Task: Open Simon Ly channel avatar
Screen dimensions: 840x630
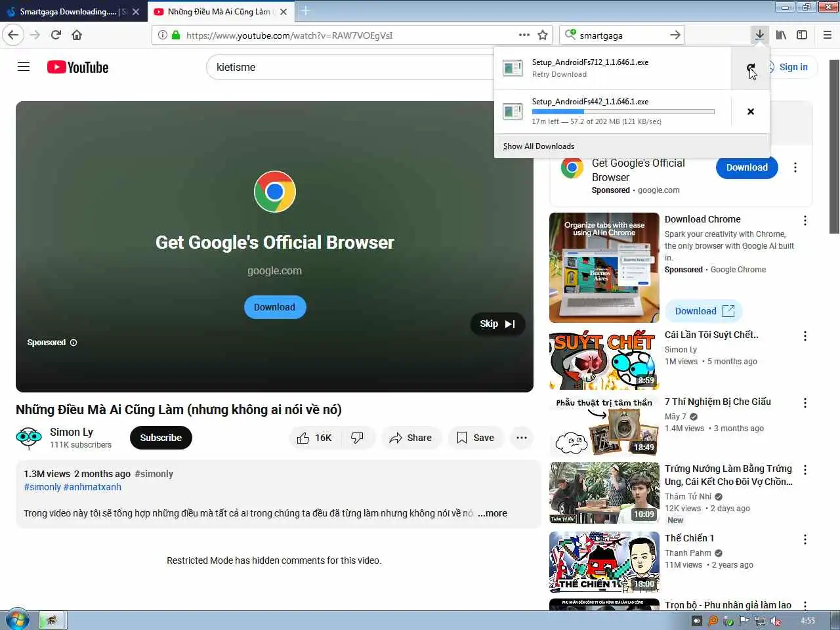Action: (29, 438)
